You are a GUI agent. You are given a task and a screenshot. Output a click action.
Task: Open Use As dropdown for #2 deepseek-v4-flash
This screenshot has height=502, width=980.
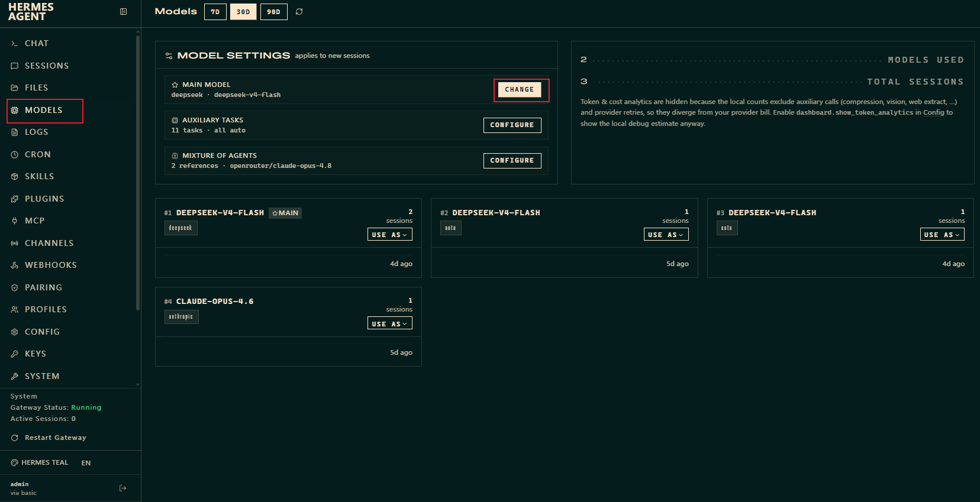pos(666,235)
